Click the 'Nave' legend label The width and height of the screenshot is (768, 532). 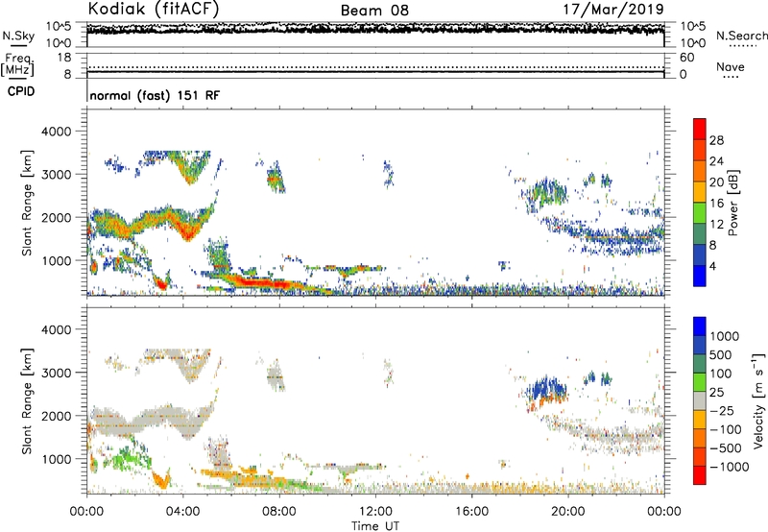coord(730,66)
